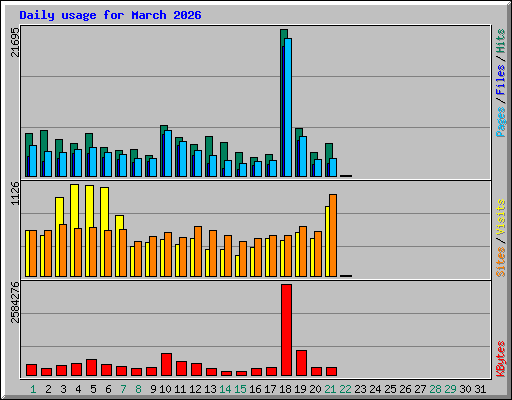The width and height of the screenshot is (512, 400).
Task: Click the Visits legend label
Action: (x=500, y=217)
